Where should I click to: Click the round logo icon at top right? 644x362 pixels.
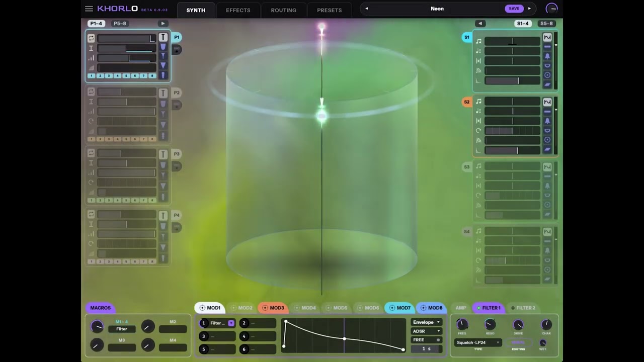pyautogui.click(x=552, y=9)
